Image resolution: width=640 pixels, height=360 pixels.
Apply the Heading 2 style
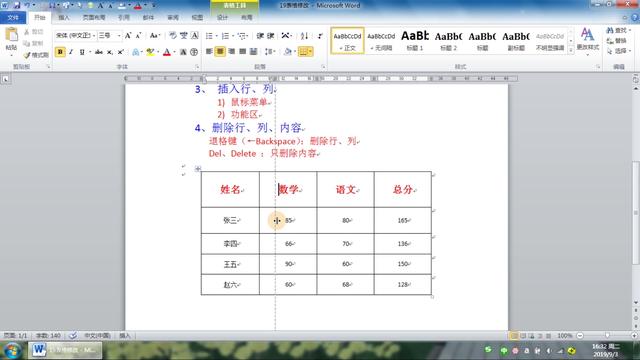448,40
